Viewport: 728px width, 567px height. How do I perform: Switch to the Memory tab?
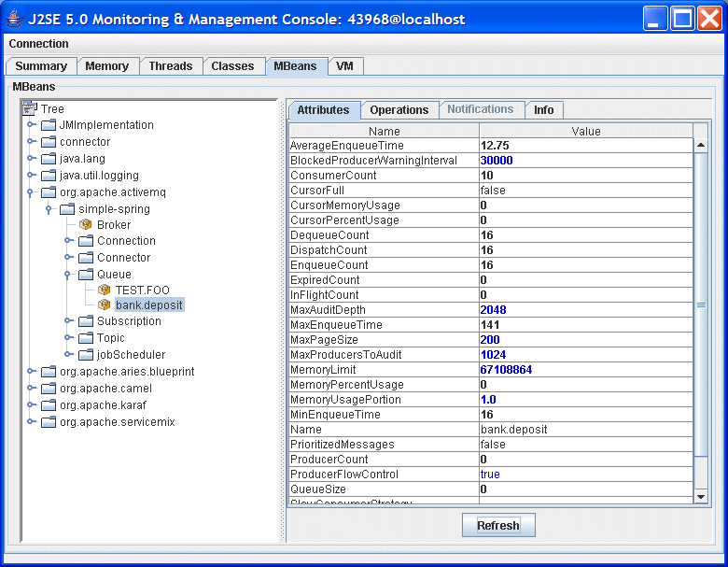[x=107, y=66]
